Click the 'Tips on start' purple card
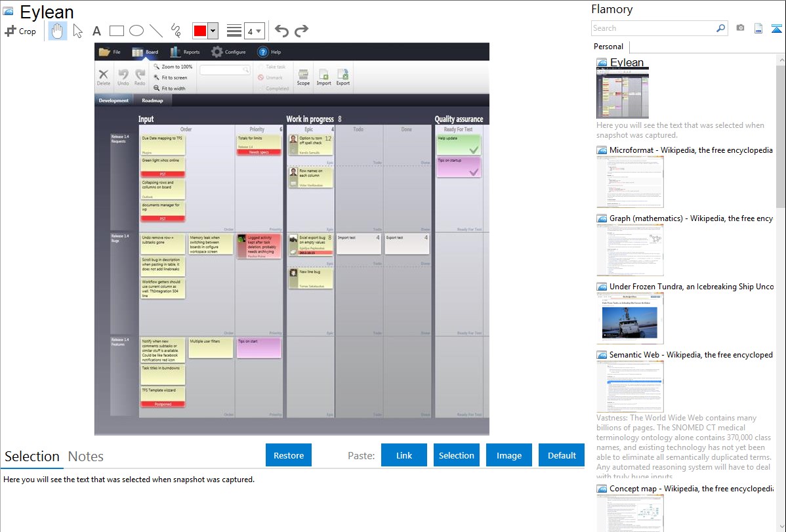This screenshot has width=786, height=532. coord(259,348)
